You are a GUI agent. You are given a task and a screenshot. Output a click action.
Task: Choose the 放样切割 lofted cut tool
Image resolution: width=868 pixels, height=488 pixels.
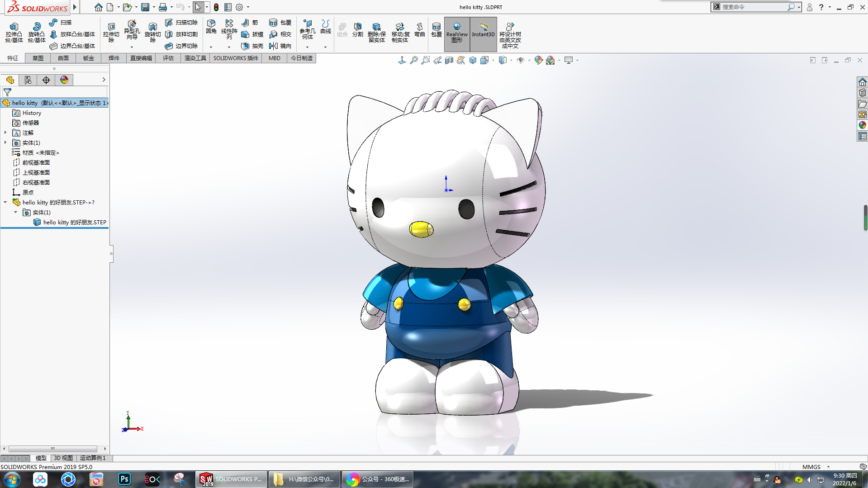181,34
